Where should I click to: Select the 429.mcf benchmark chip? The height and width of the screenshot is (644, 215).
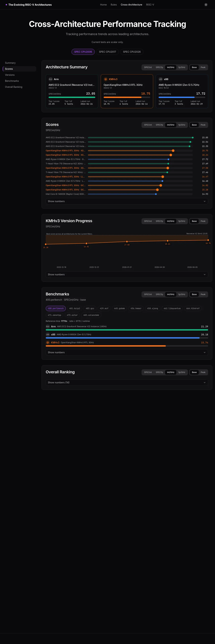pos(104,308)
